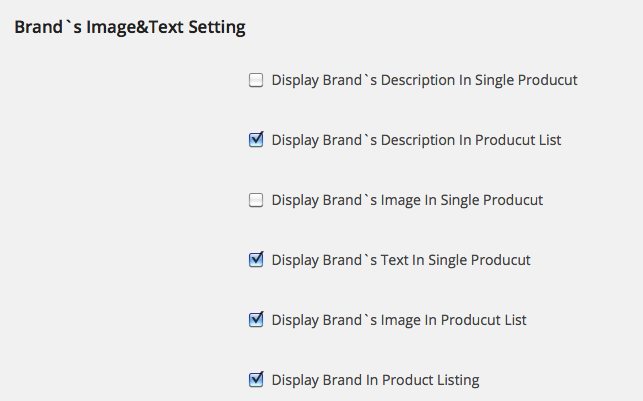Toggle the fifth checkbox about Image In List
The height and width of the screenshot is (401, 643).
click(x=256, y=320)
